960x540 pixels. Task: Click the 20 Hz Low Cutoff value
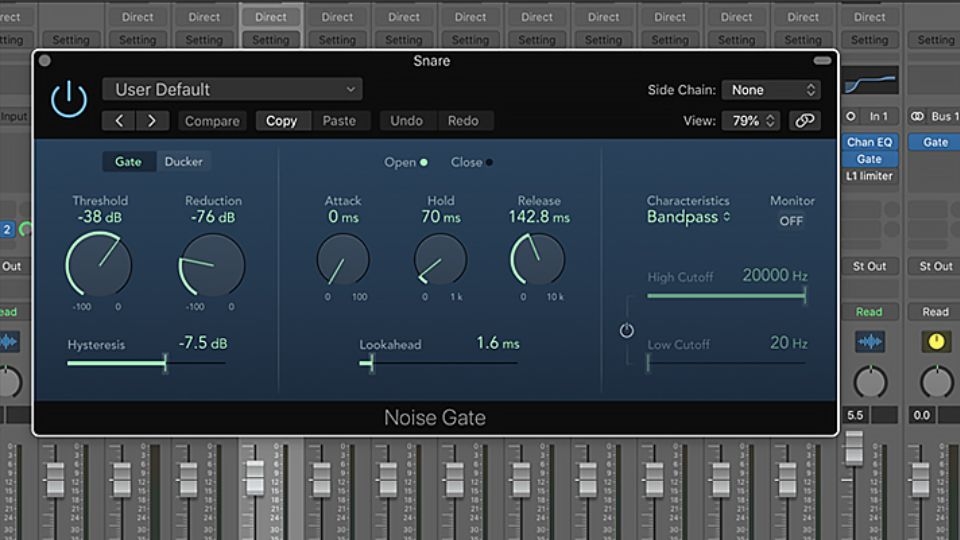point(789,343)
